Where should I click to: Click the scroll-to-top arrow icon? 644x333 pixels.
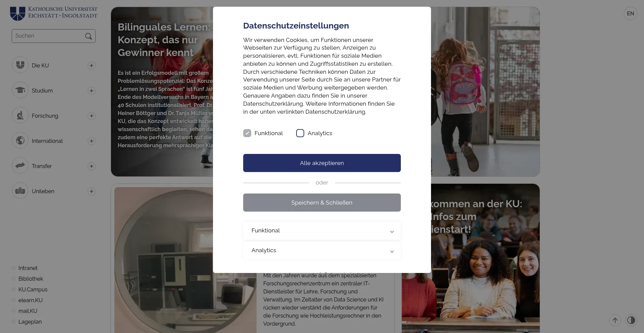[x=615, y=320]
